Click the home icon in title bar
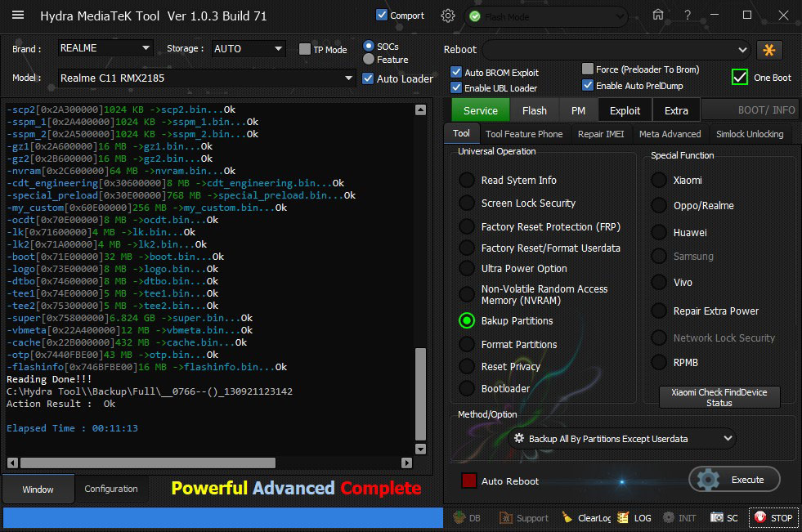The height and width of the screenshot is (532, 802). (658, 16)
